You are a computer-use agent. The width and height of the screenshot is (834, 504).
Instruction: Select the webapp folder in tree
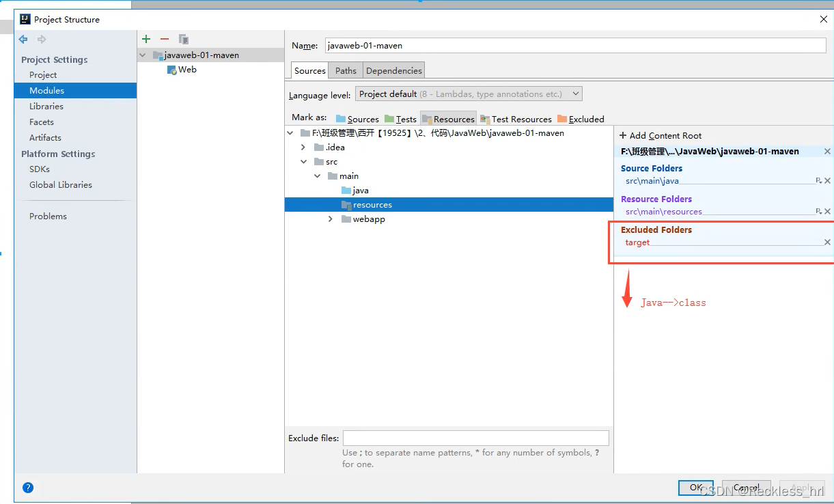[363, 219]
